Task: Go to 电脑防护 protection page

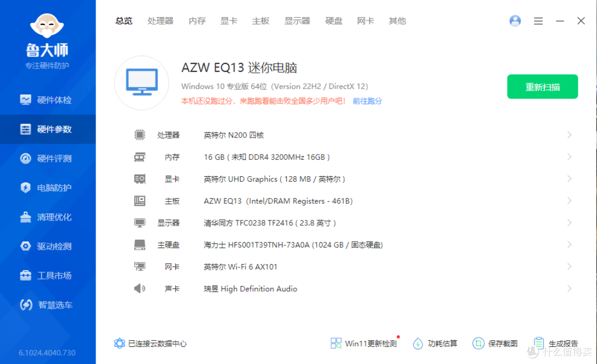Action: (48, 188)
